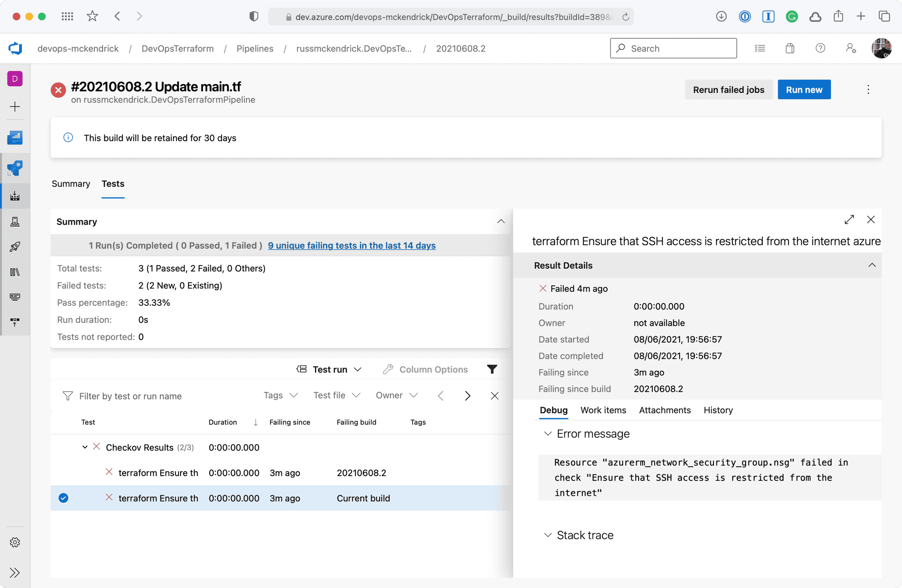Open the Attachments tab in details pane
902x588 pixels.
pyautogui.click(x=665, y=410)
